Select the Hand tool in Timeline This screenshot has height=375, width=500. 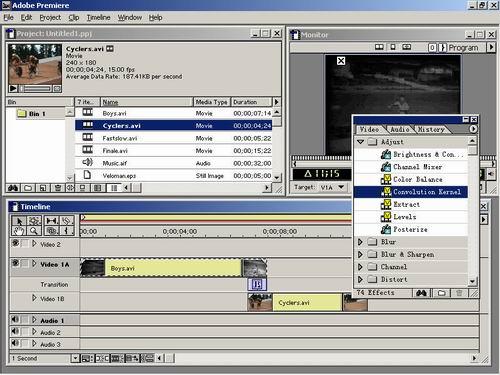19,230
